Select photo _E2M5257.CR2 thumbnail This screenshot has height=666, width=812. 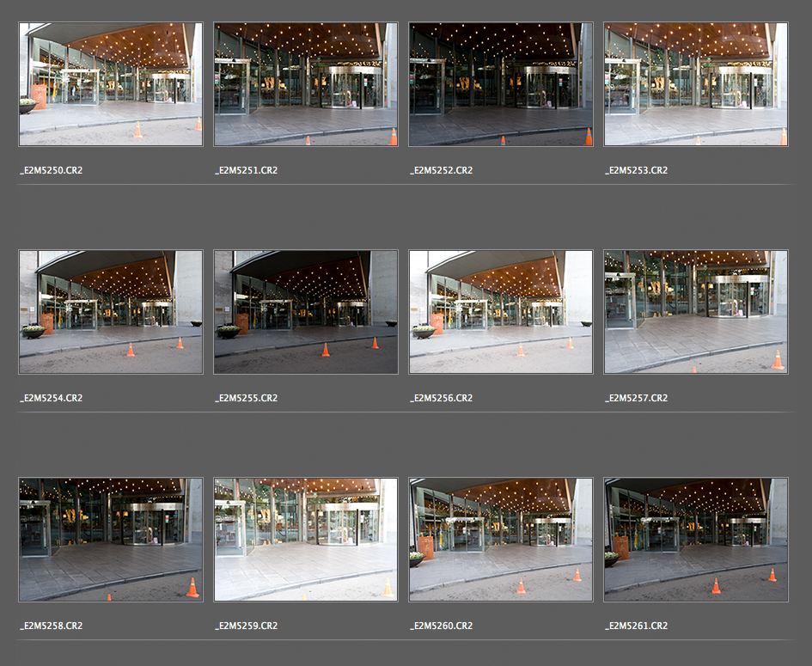point(696,312)
